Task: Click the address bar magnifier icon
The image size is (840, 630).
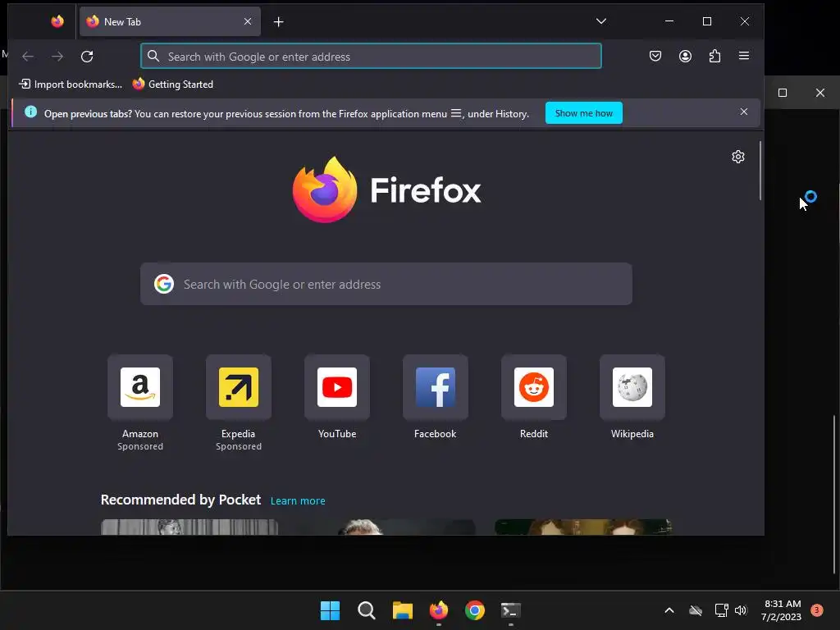Action: click(x=153, y=57)
